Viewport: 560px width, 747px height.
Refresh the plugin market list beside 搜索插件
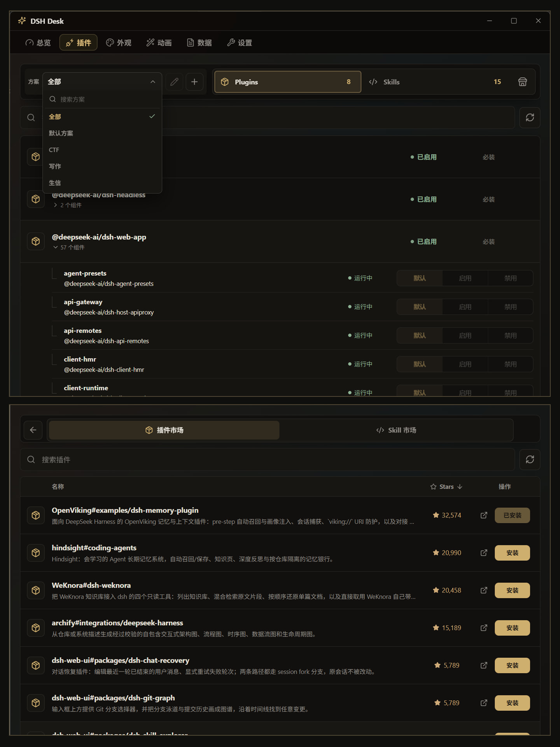(530, 459)
